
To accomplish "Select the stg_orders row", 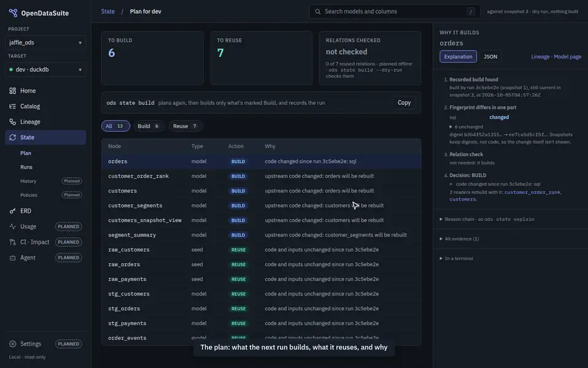I will click(x=261, y=309).
